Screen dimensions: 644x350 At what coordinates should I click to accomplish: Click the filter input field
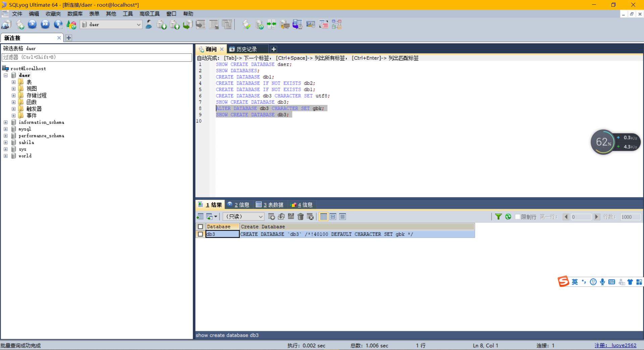(x=97, y=57)
